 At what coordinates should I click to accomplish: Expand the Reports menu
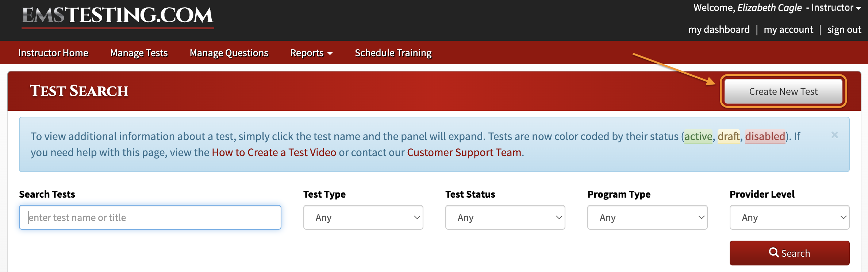311,53
